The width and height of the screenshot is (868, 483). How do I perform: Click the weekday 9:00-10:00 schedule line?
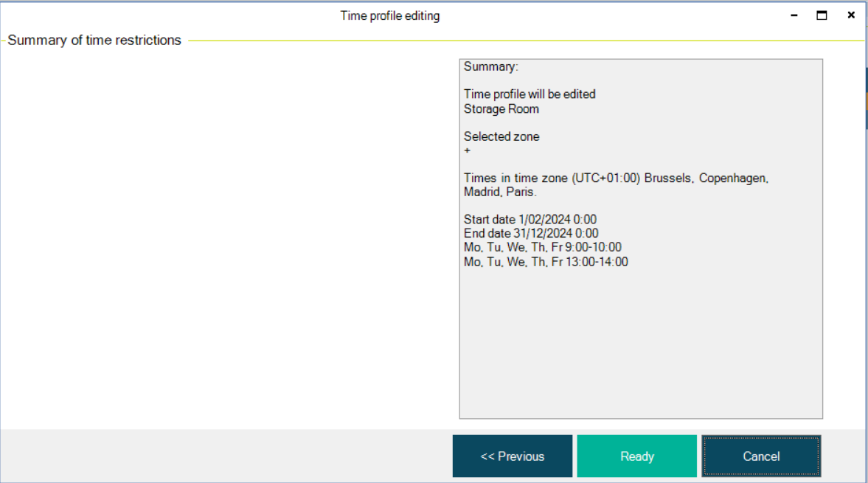tap(542, 248)
